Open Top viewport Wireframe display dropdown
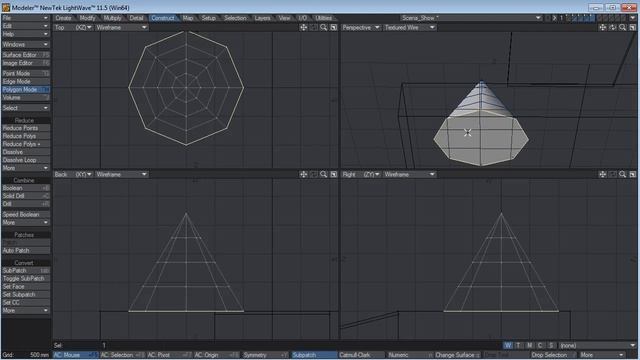Viewport: 640px width, 360px height. (x=122, y=27)
